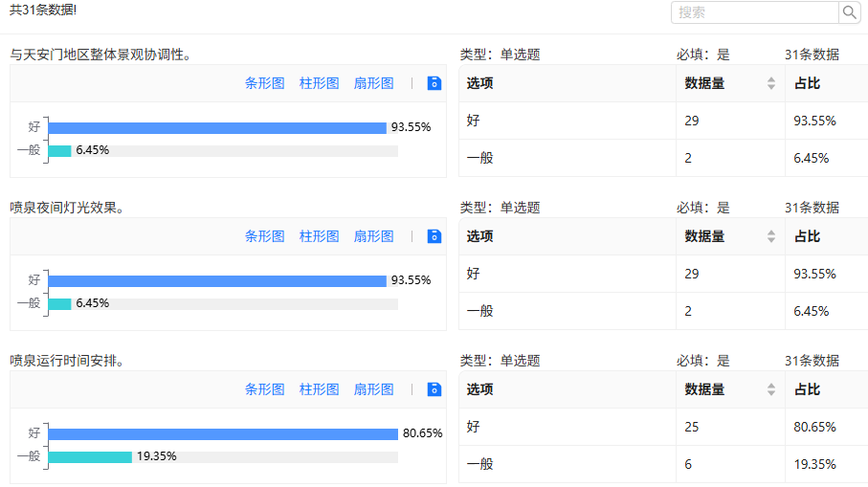Select 条形图 for 喷泉运行时间安排
This screenshot has height=487, width=868.
pos(264,389)
